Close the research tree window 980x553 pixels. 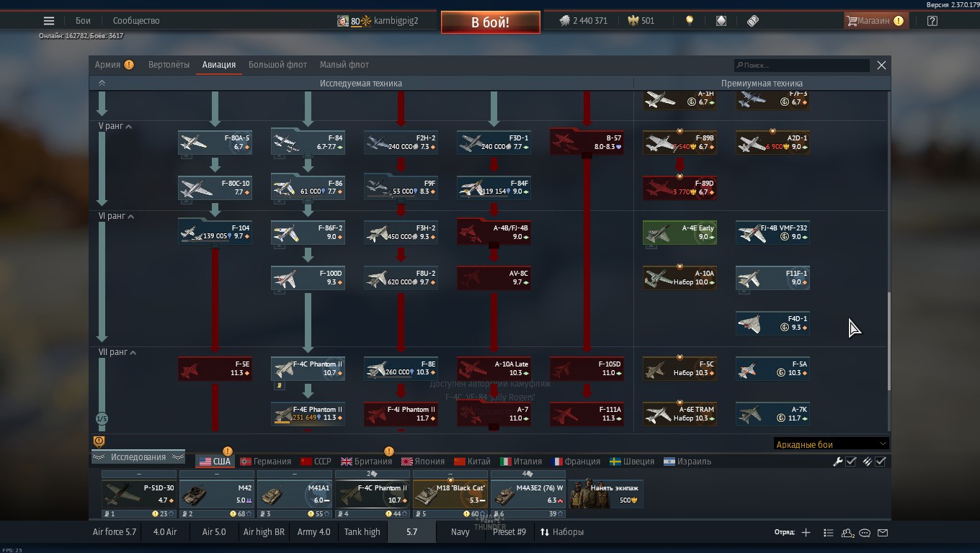881,65
